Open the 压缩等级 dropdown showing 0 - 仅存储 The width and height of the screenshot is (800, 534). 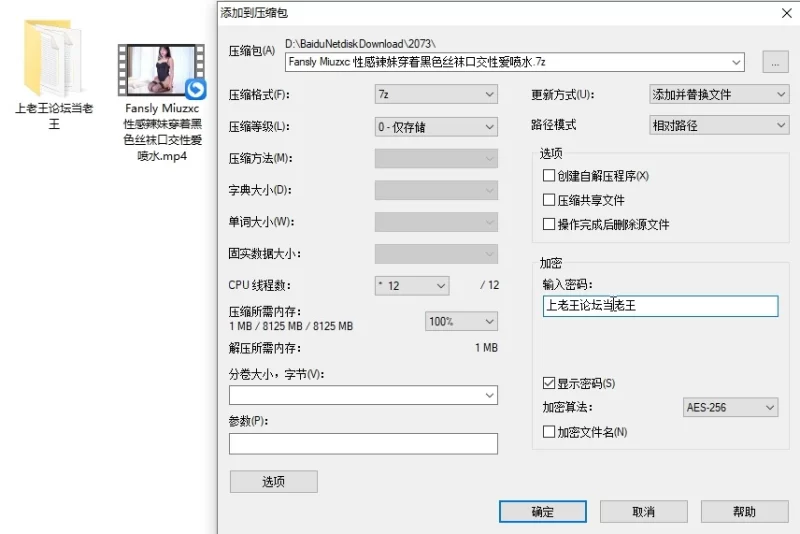436,126
